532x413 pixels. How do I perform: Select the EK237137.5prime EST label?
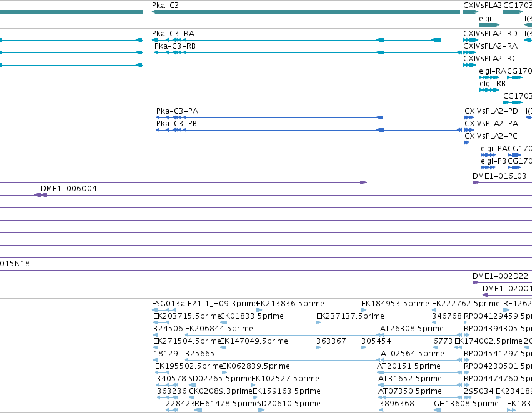[x=350, y=316]
